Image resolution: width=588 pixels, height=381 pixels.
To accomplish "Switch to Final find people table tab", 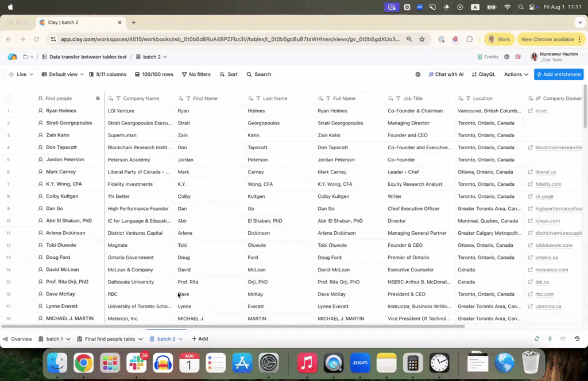I will pos(109,339).
